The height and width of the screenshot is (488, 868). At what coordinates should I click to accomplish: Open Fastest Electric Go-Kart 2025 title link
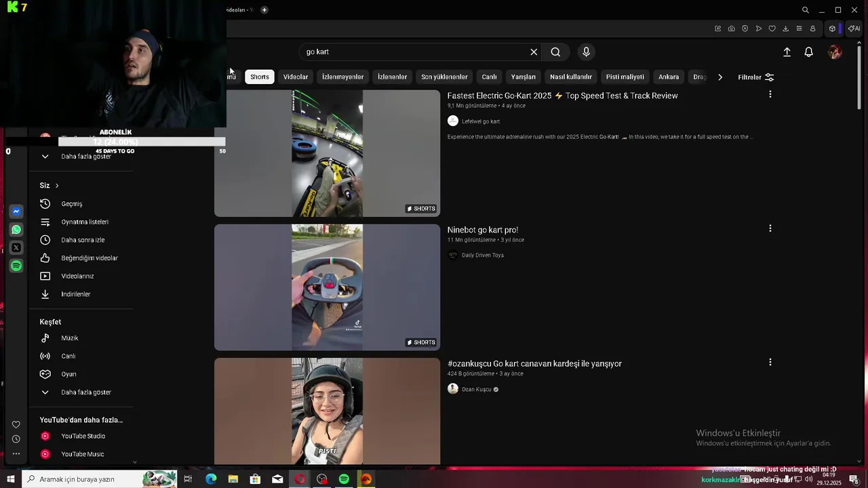(562, 96)
